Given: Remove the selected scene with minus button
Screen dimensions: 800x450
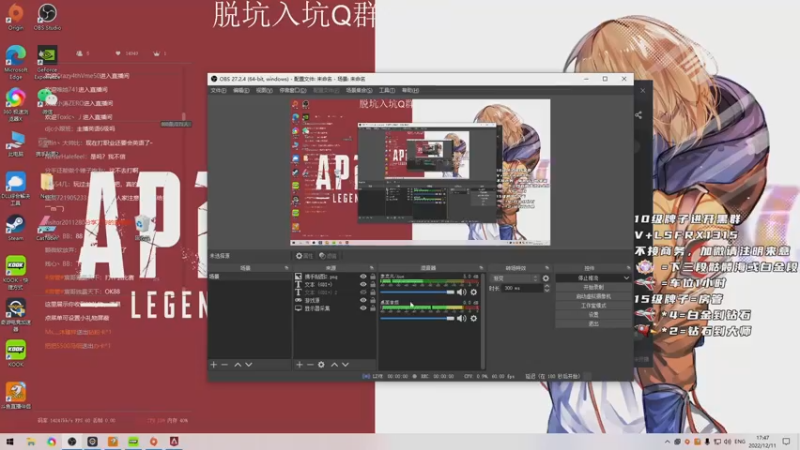Looking at the screenshot, I should 224,365.
